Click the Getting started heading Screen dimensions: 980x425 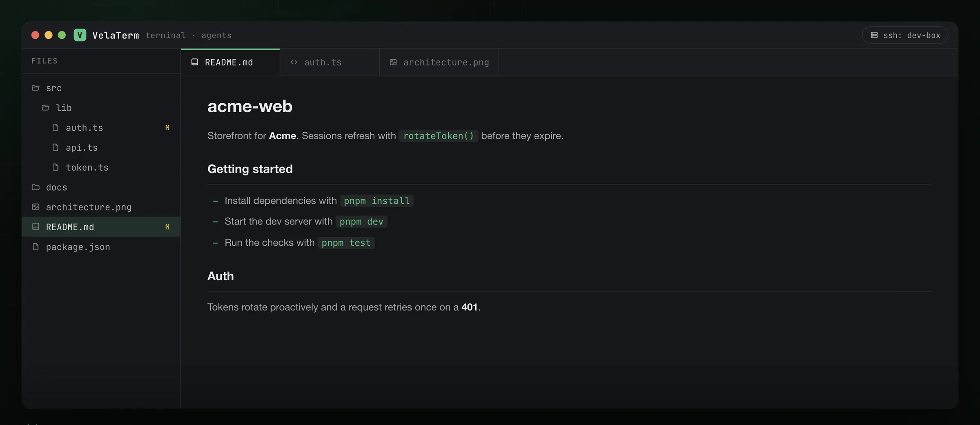click(x=250, y=169)
